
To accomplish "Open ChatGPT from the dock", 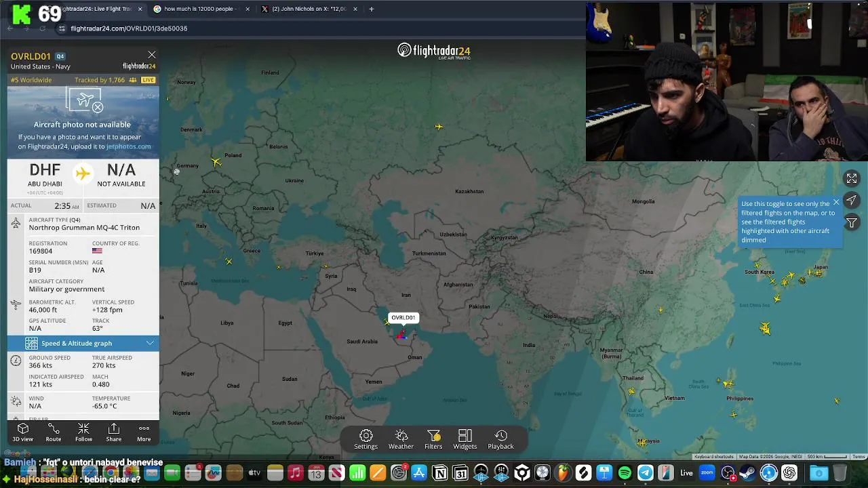I will tap(789, 472).
